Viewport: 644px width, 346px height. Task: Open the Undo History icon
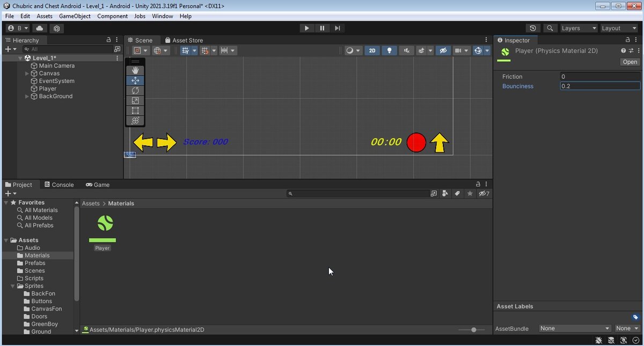(532, 28)
